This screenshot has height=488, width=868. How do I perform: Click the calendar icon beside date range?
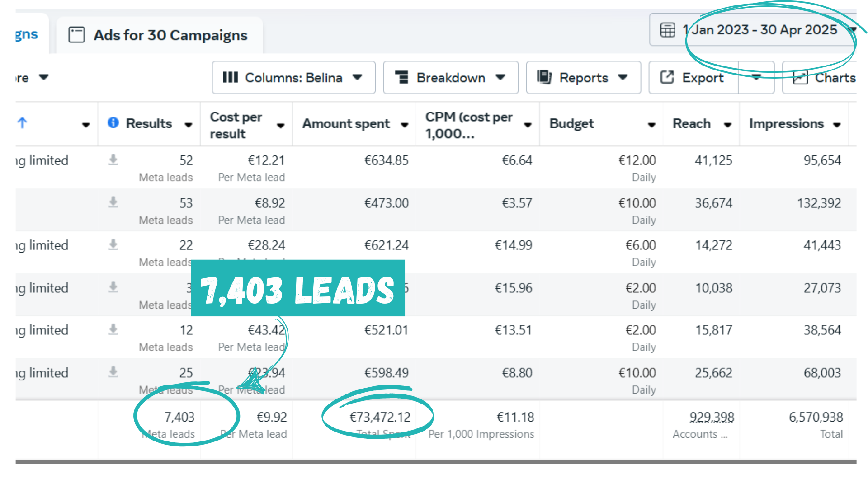pos(667,30)
